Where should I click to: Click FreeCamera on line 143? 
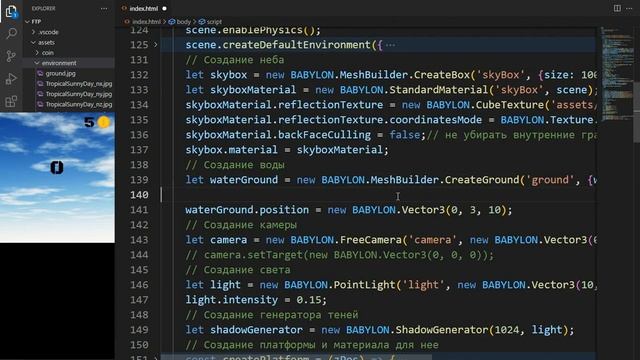pos(371,240)
